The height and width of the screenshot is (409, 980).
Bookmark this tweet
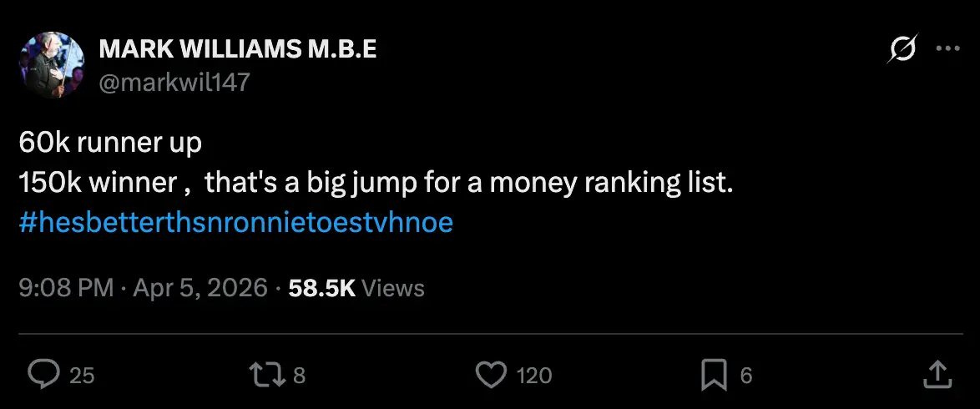point(714,375)
